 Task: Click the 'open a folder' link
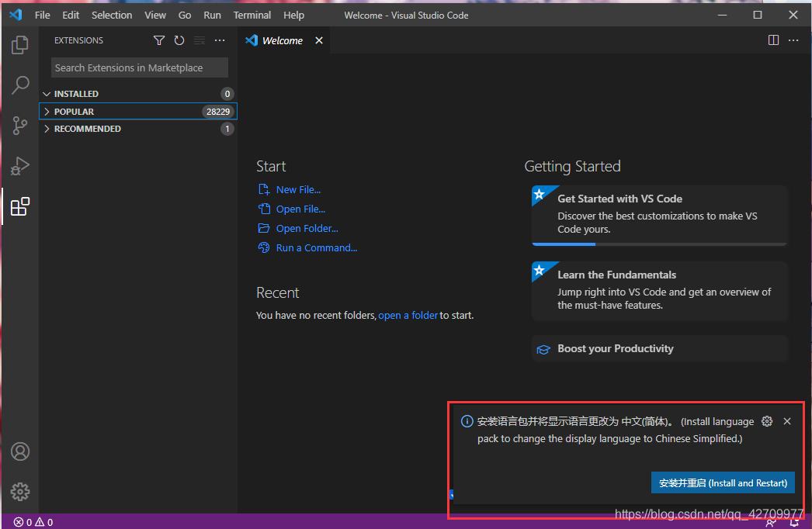point(408,315)
